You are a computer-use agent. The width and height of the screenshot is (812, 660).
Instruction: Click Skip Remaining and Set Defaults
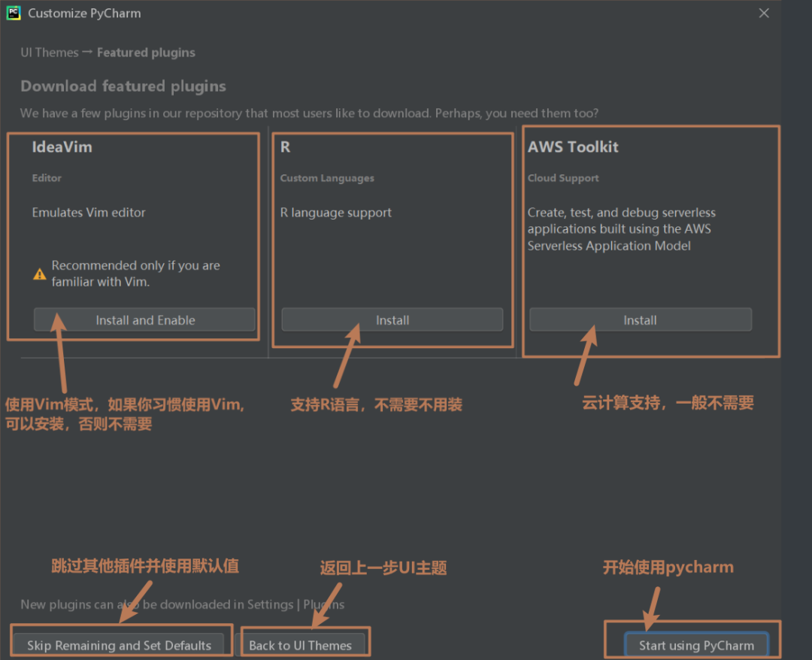coord(119,645)
